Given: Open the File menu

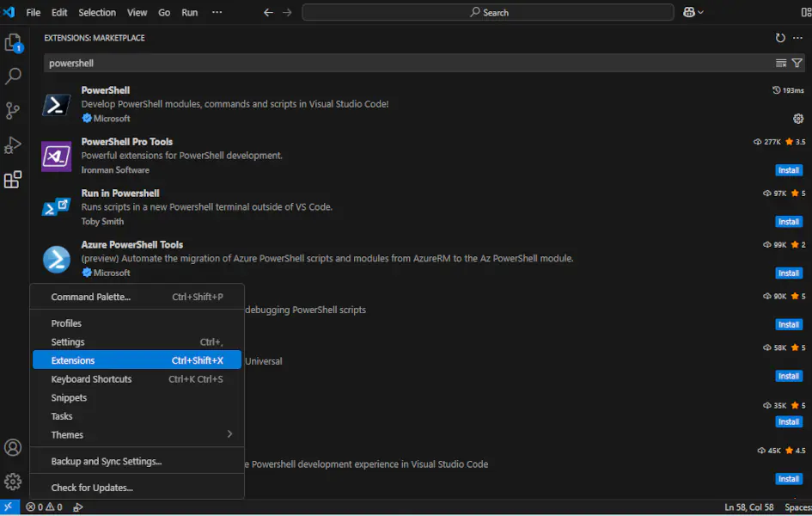Looking at the screenshot, I should click(34, 12).
